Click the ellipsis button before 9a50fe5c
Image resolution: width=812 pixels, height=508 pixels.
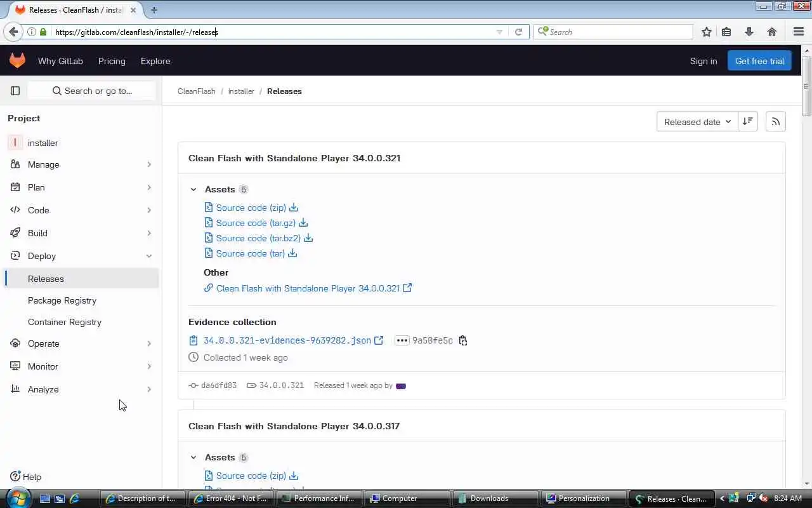coord(402,340)
